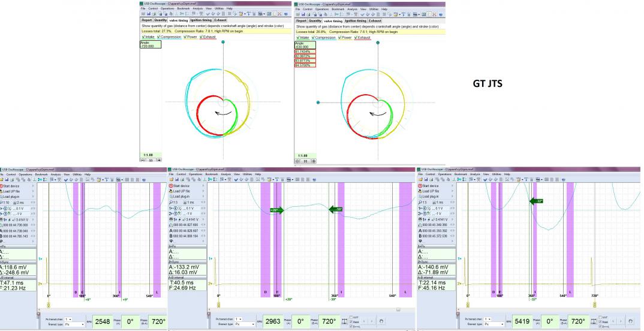
Task: Click Print icon in 2963 RPM window toolbar
Action: [182, 179]
